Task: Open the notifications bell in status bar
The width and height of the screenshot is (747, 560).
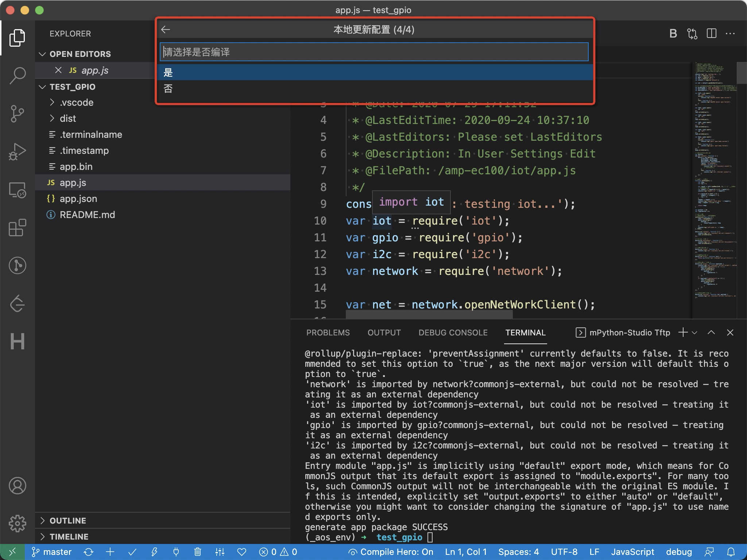Action: point(731,552)
